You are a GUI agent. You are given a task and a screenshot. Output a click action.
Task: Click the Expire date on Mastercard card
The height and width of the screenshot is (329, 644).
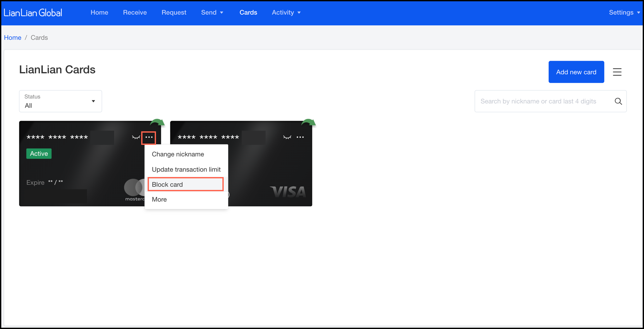pos(45,183)
